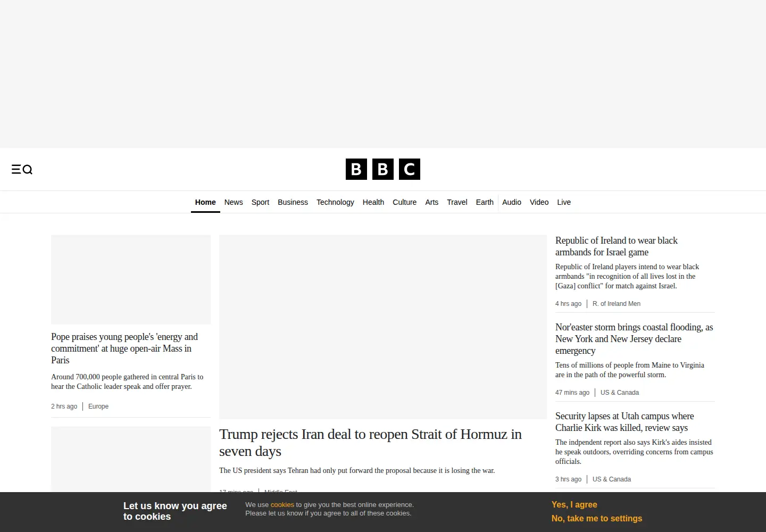Open the Earth section
The height and width of the screenshot is (532, 766).
(485, 202)
